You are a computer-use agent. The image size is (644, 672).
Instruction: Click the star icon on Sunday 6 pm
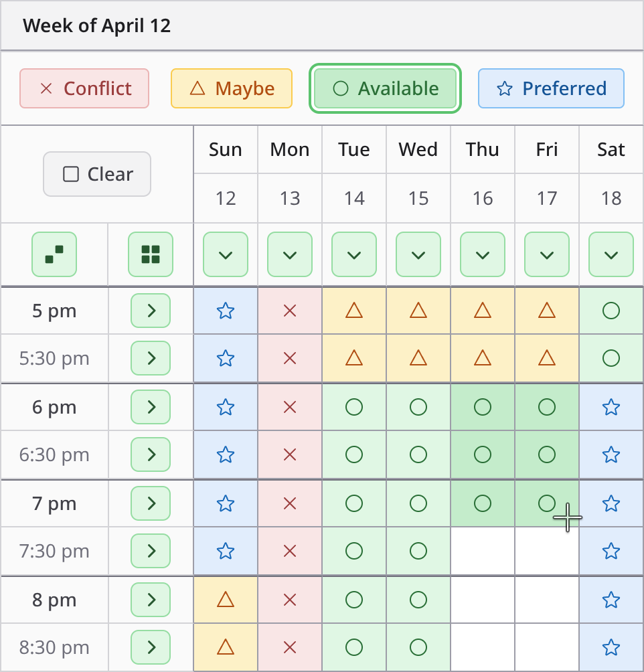point(226,407)
